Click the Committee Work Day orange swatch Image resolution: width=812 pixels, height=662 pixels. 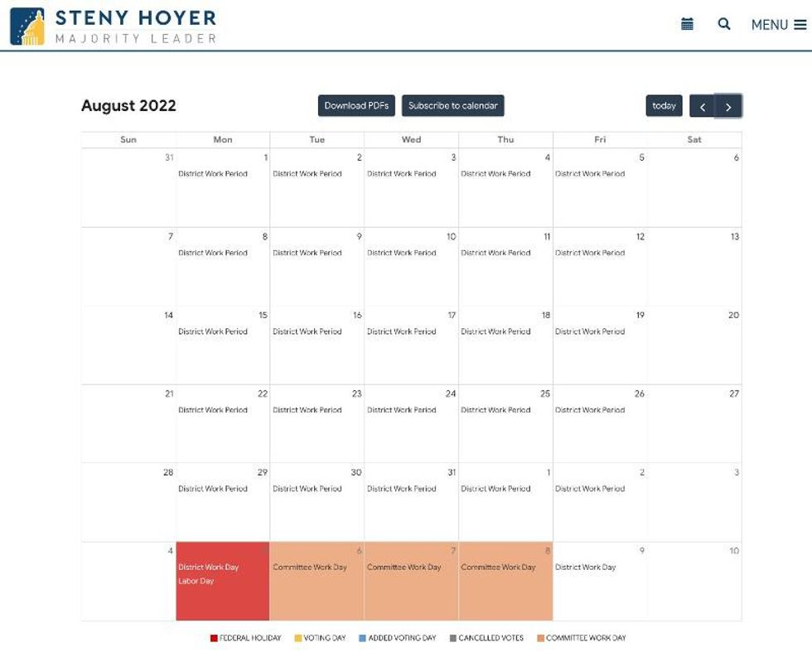tap(541, 638)
